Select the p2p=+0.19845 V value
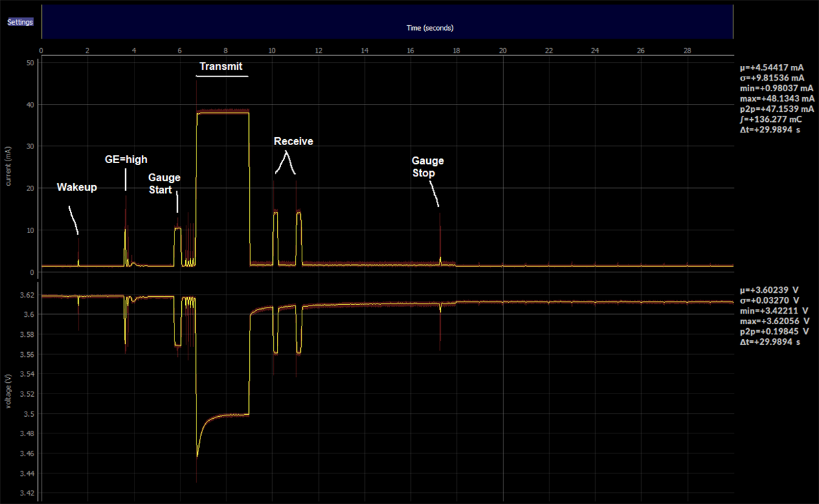The width and height of the screenshot is (819, 504). pos(774,331)
